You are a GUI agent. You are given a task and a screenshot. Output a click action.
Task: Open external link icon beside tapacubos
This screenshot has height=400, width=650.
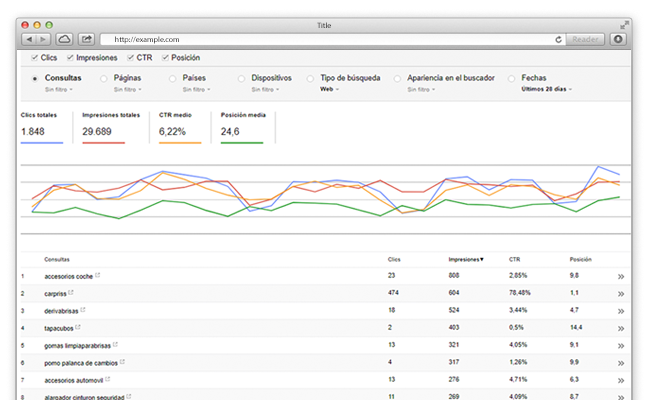[78, 327]
